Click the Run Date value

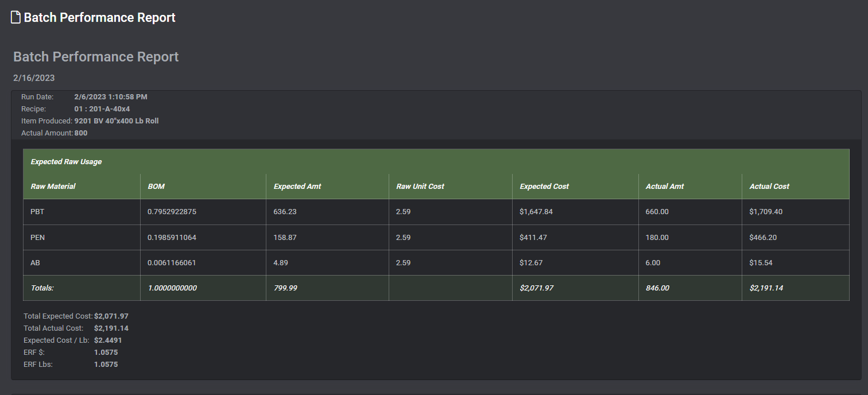pos(111,96)
